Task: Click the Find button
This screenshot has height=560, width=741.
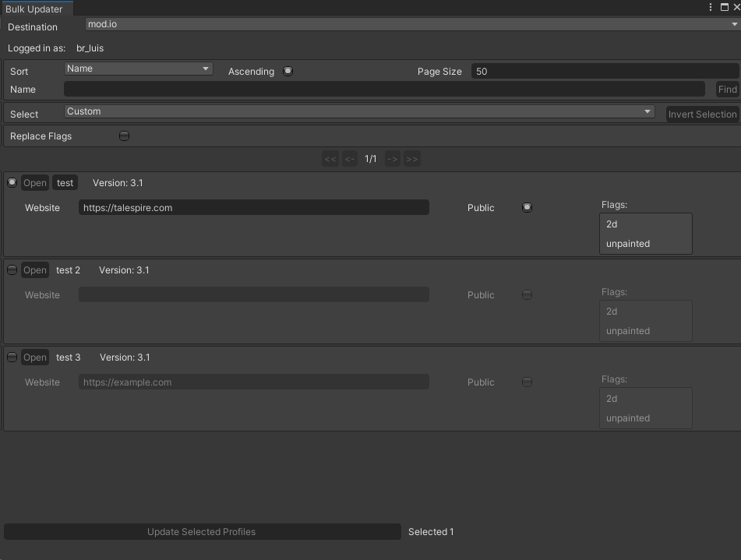Action: [x=727, y=89]
